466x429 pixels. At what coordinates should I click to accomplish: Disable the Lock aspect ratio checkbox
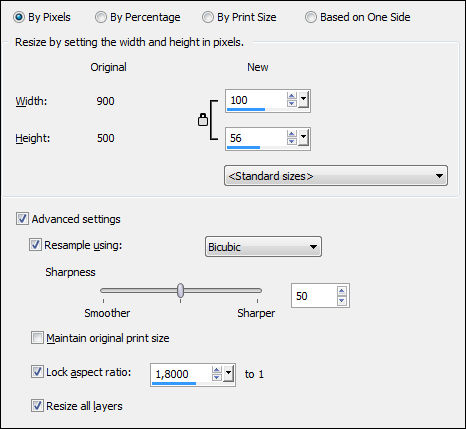[x=37, y=372]
